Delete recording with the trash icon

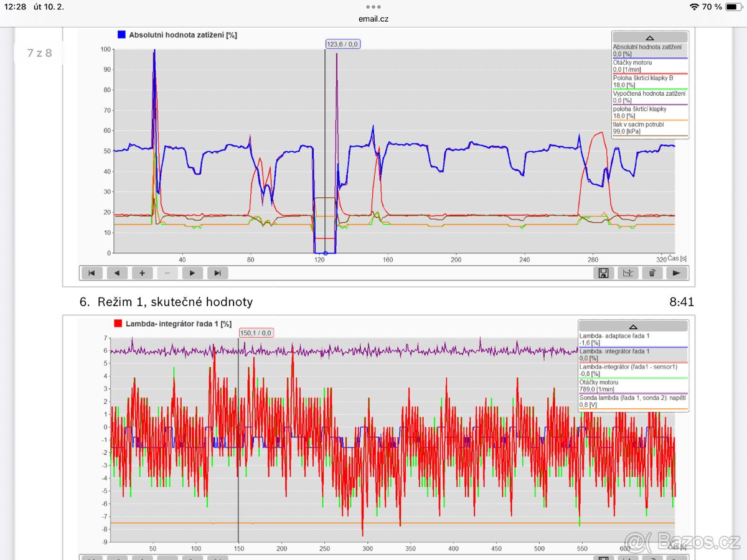point(652,273)
